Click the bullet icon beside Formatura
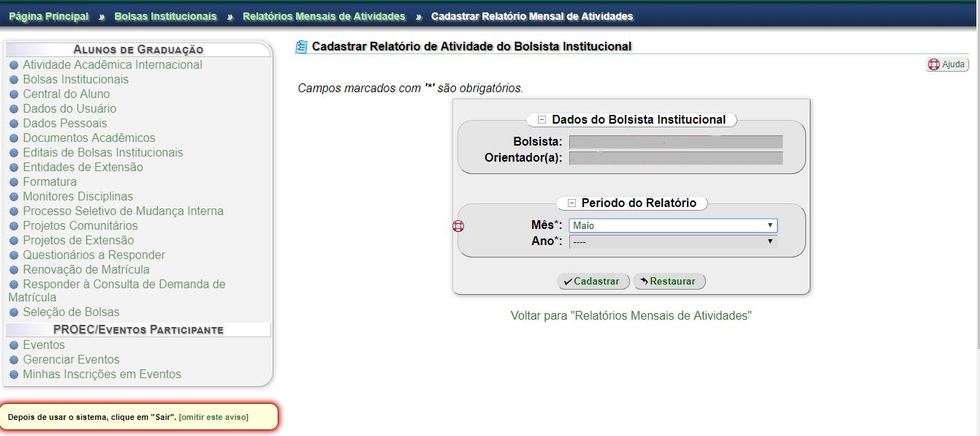 tap(14, 182)
